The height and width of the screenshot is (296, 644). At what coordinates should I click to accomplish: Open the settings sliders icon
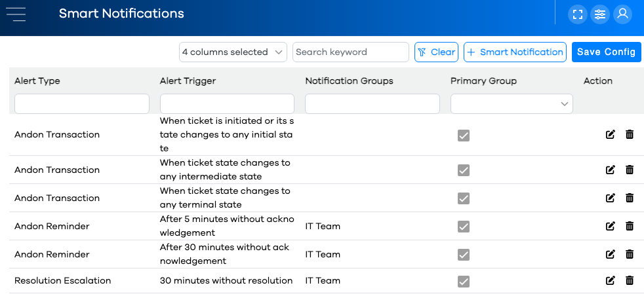600,14
